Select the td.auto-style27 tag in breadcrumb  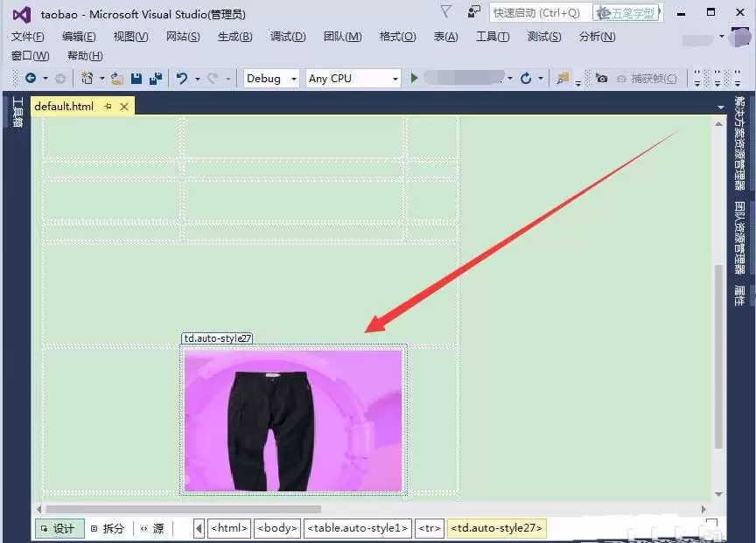tap(497, 528)
